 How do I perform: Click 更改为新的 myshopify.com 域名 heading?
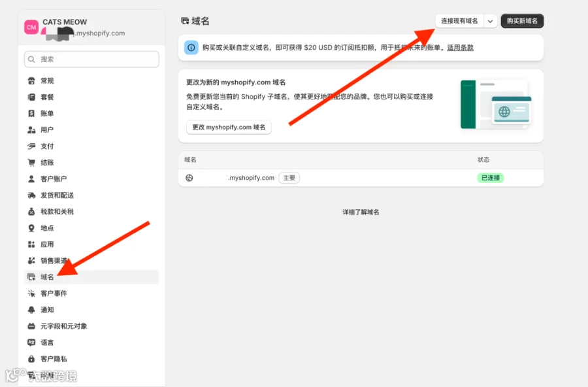236,82
